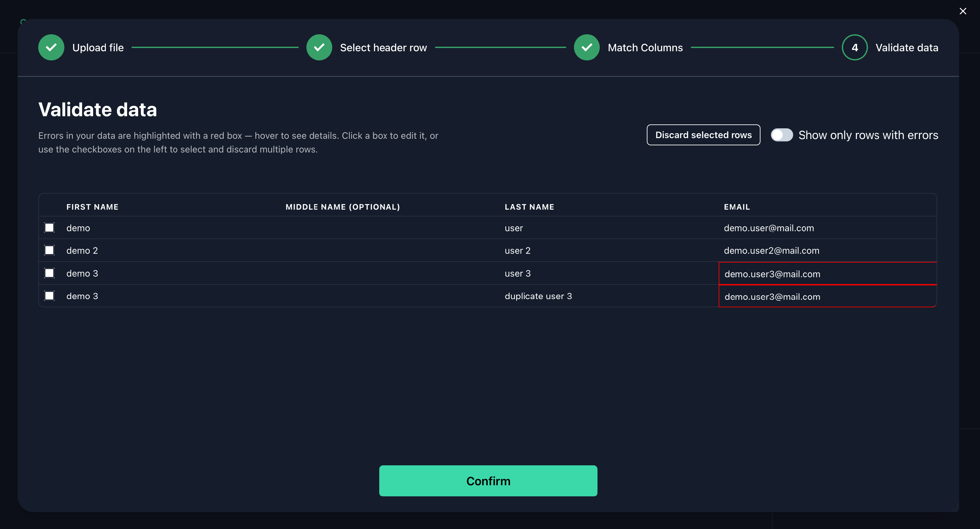Image resolution: width=980 pixels, height=529 pixels.
Task: Select checkbox of duplicate user 3 row
Action: pos(49,296)
